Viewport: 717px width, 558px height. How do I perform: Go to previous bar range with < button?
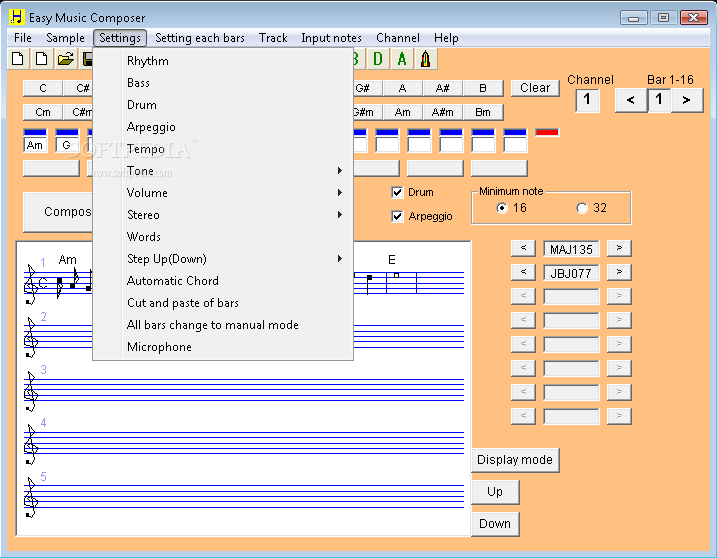[x=631, y=100]
